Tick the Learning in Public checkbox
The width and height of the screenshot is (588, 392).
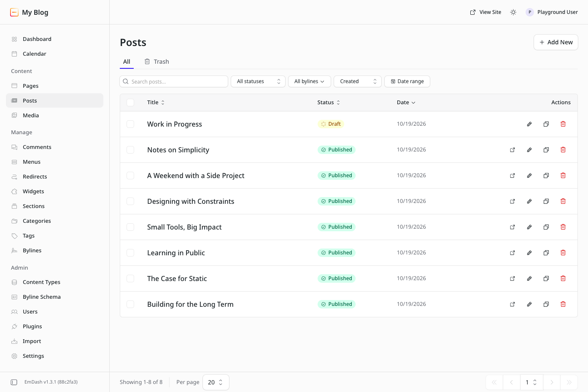[x=130, y=253]
